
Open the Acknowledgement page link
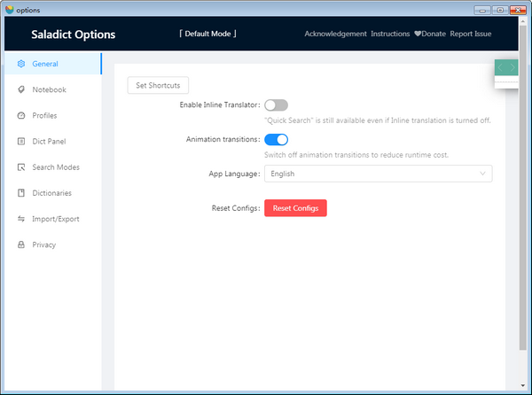[335, 34]
